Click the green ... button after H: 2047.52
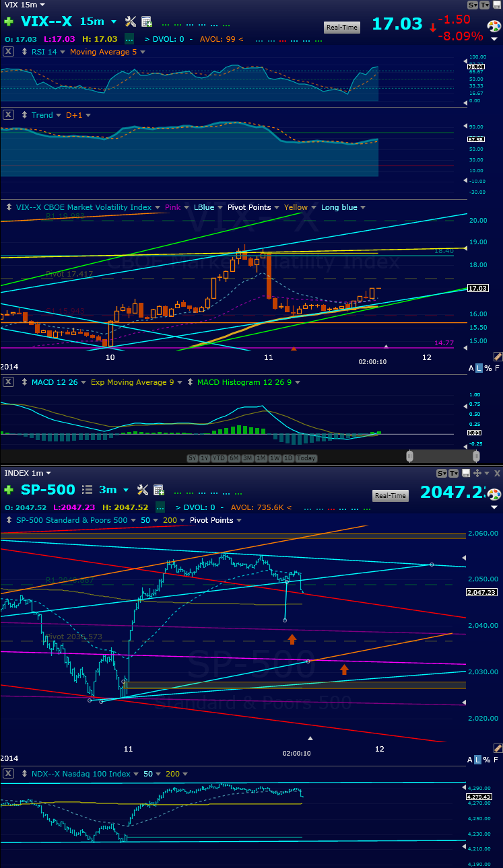The height and width of the screenshot is (868, 503). [x=160, y=507]
